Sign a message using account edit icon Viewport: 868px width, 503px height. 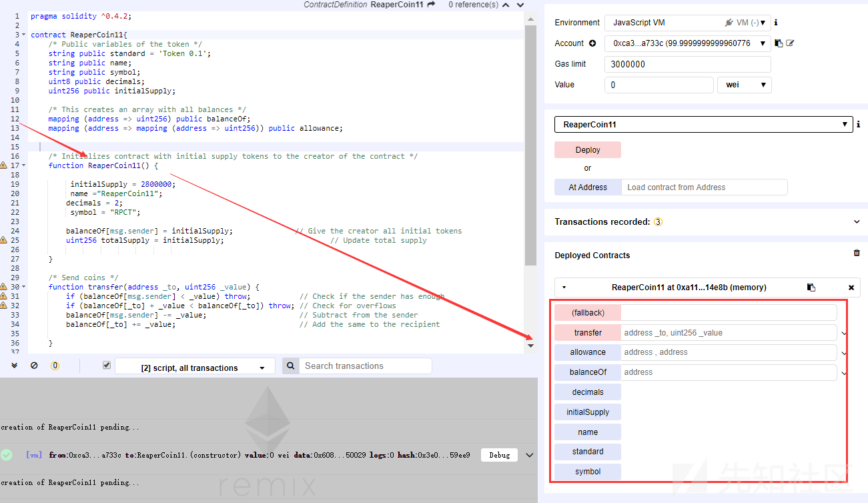tap(790, 43)
